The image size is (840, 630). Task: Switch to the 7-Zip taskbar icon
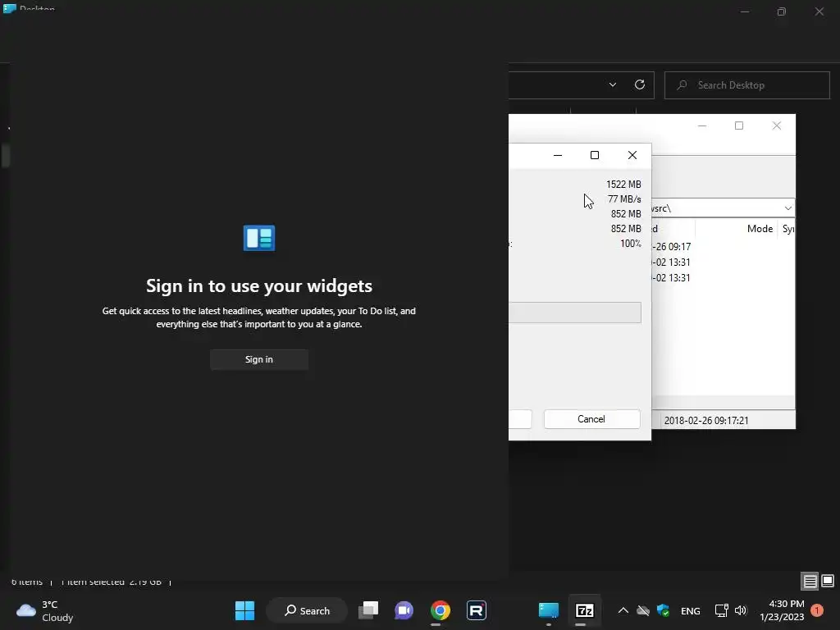[x=584, y=610]
